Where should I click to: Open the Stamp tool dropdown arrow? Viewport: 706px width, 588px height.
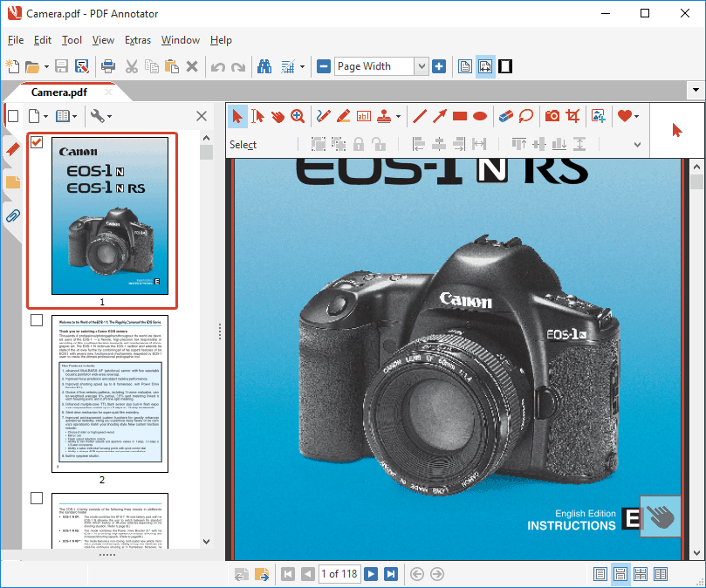click(x=398, y=116)
